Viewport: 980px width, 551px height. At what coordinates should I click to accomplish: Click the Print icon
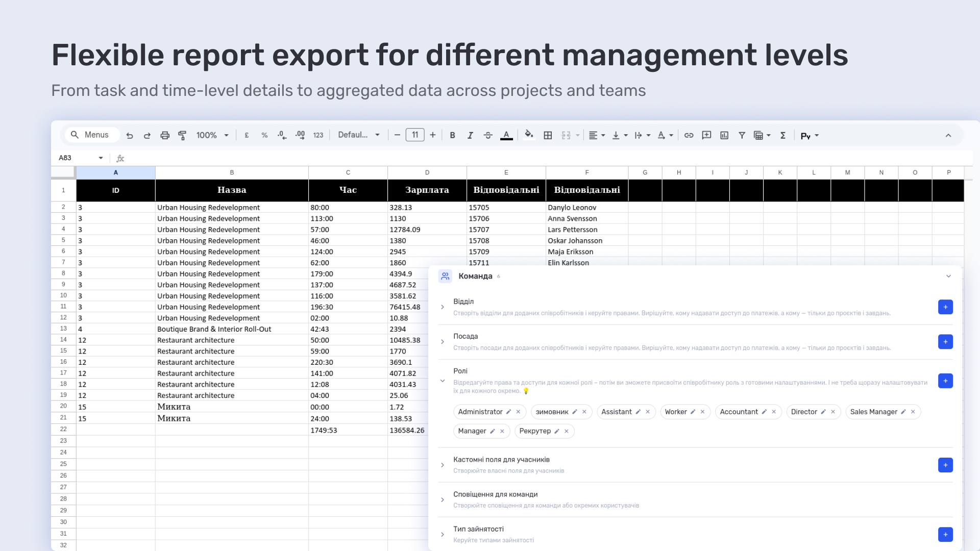coord(165,135)
